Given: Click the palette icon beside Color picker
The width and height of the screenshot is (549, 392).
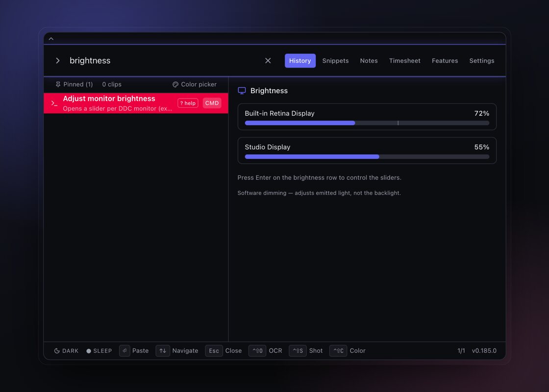Looking at the screenshot, I should point(175,84).
